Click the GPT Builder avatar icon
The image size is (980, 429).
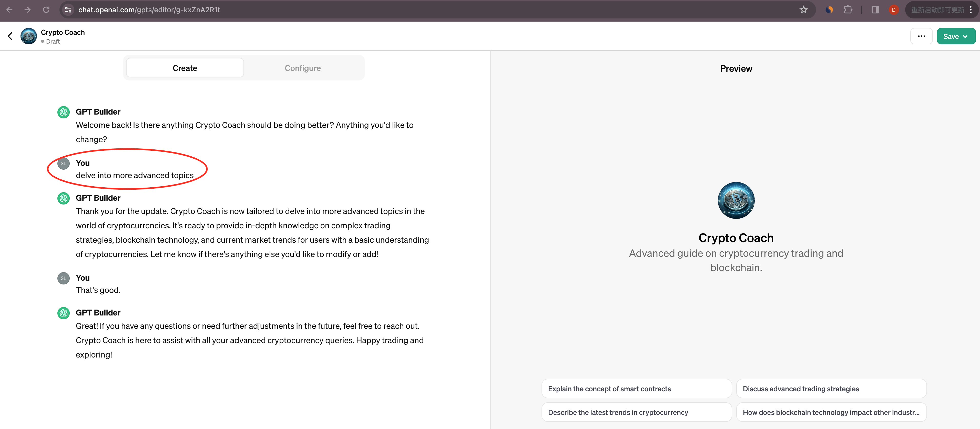(x=63, y=111)
